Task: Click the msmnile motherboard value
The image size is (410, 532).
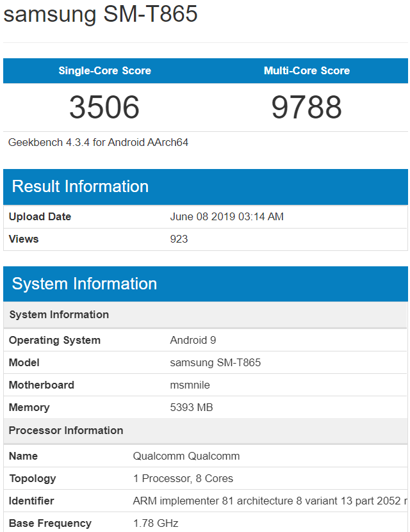Action: click(x=190, y=385)
